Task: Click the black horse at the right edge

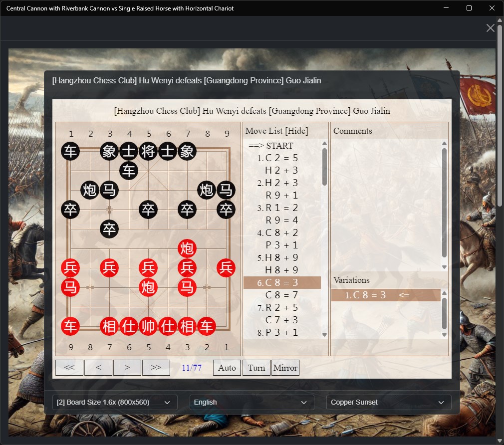Action: click(x=226, y=190)
